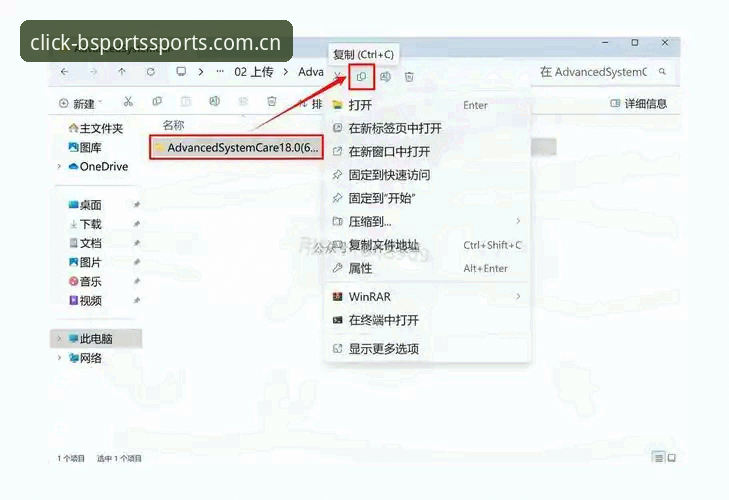Go back with the Back arrow
This screenshot has width=729, height=500.
64,72
